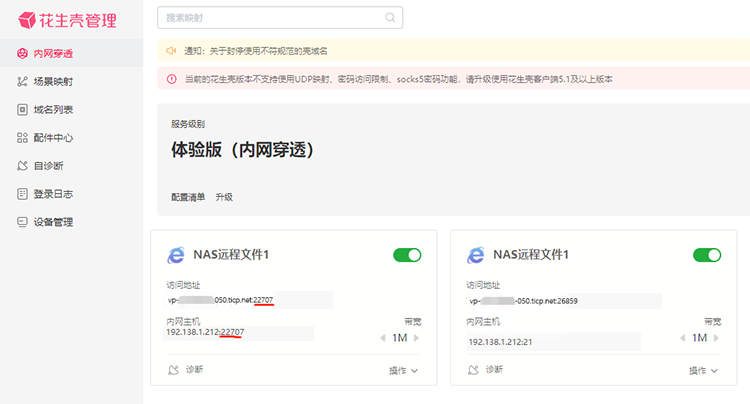Click the access address ending 22707
Viewport: 750px width, 404px height.
tap(220, 300)
